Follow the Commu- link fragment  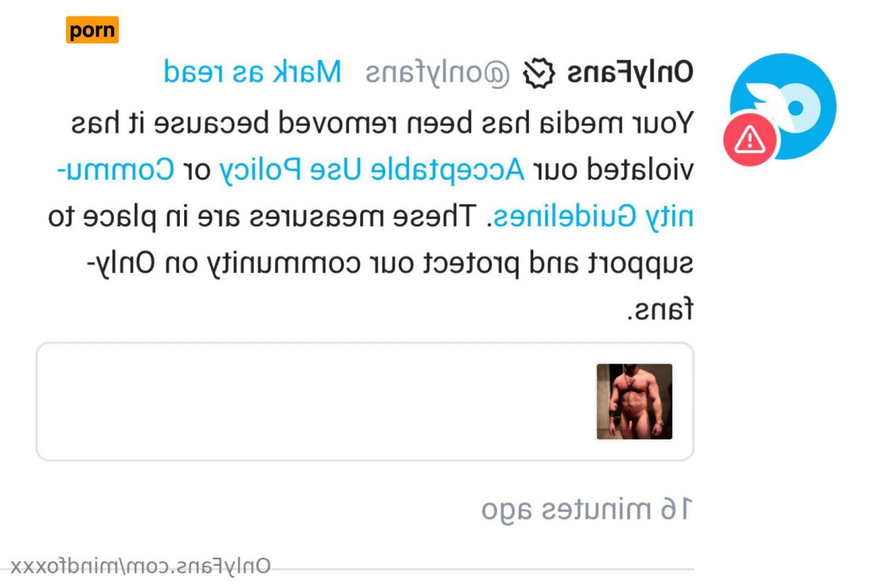[x=116, y=170]
